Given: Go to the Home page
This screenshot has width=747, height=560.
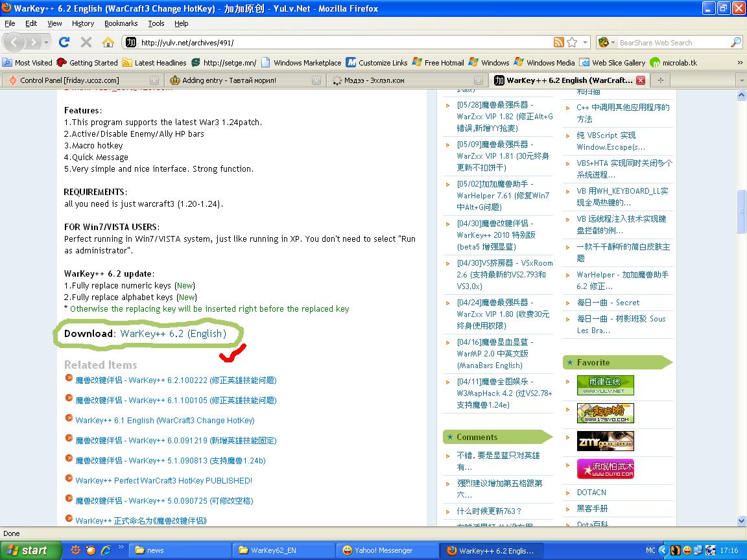Looking at the screenshot, I should point(108,42).
